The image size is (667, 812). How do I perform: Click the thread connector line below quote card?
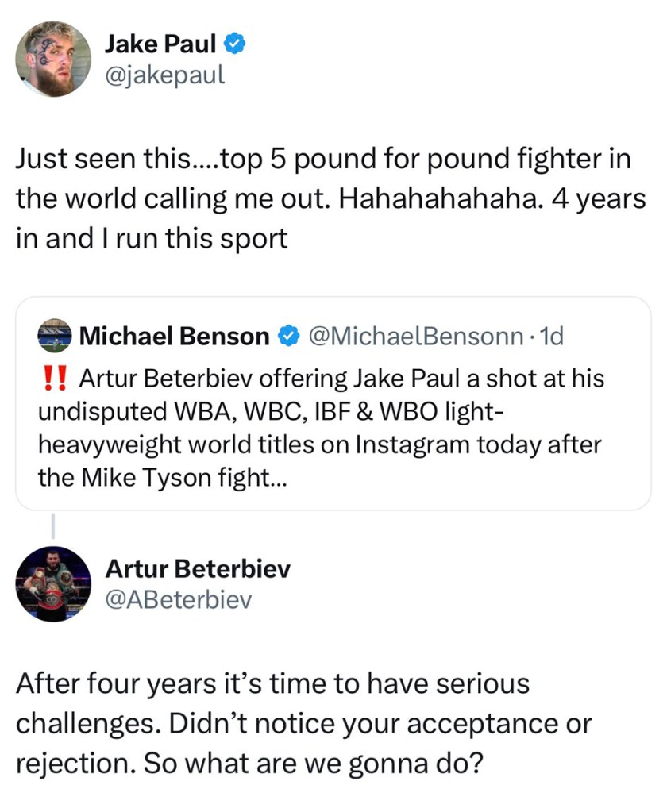tap(52, 526)
